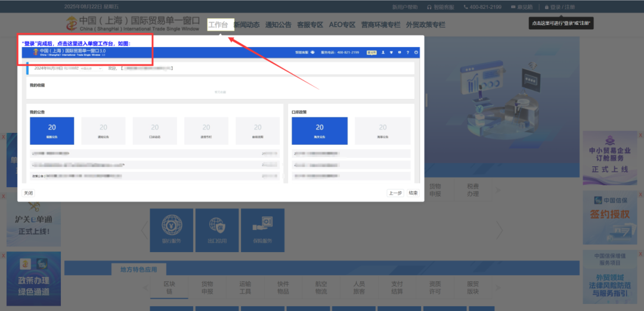Open the 出口信用 tile
Screen dimensions: 644x311
pyautogui.click(x=217, y=230)
